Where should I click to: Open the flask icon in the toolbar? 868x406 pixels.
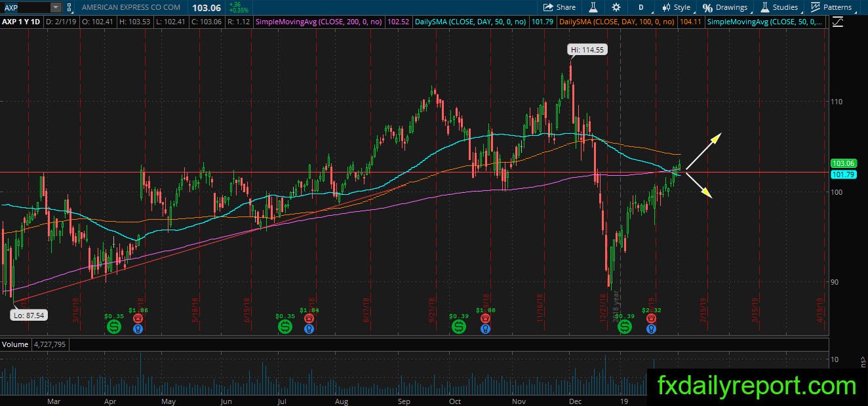point(593,7)
